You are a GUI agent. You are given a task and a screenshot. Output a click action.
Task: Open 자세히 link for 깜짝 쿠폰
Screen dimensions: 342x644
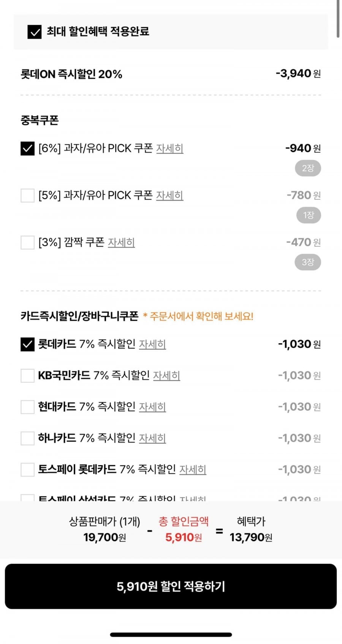click(121, 243)
